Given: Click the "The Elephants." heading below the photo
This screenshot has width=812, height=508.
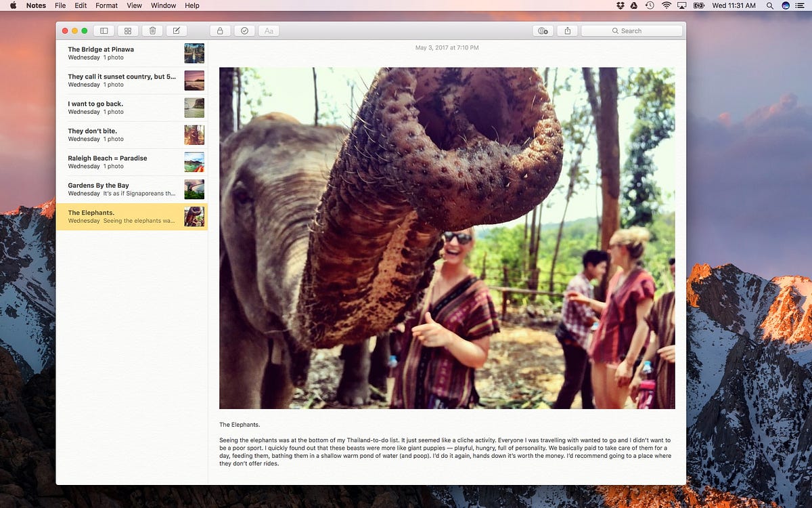Looking at the screenshot, I should [x=240, y=425].
